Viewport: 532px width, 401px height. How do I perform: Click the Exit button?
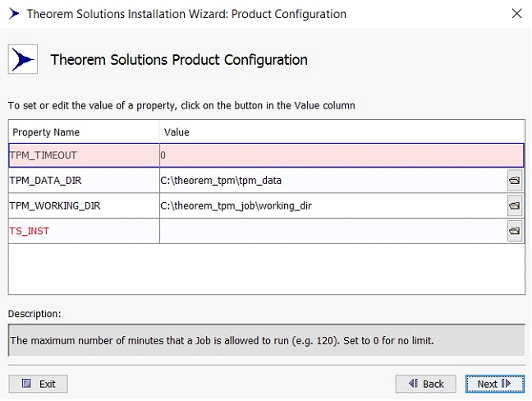coord(38,384)
